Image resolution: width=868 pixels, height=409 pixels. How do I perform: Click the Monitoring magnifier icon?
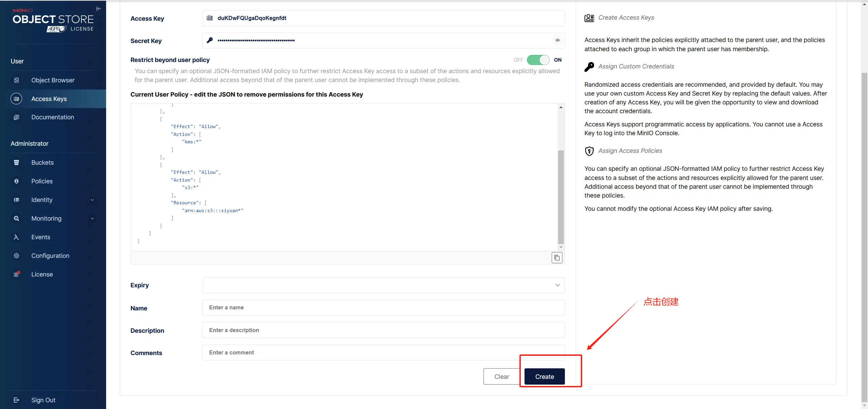(x=16, y=219)
